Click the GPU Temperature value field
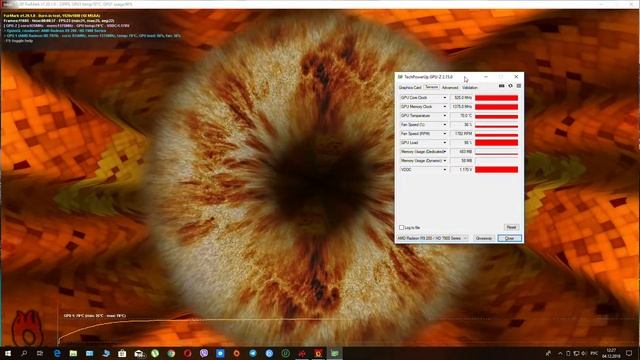 point(461,116)
